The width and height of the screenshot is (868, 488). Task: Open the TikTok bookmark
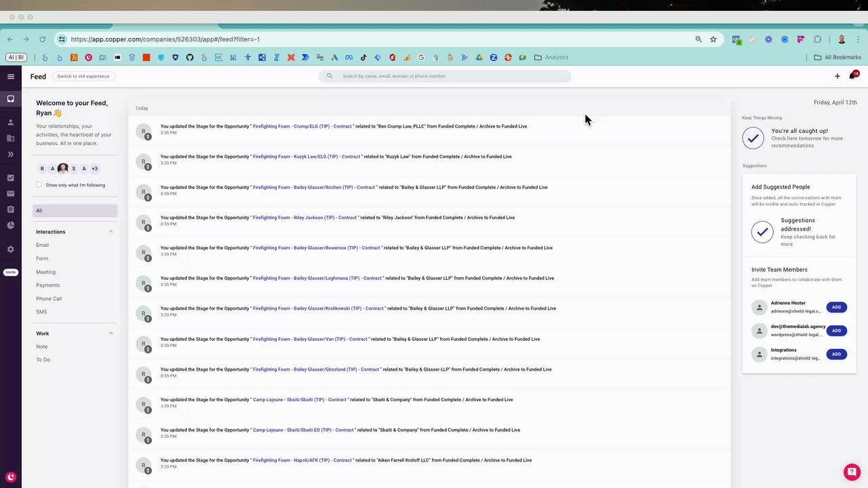[363, 58]
